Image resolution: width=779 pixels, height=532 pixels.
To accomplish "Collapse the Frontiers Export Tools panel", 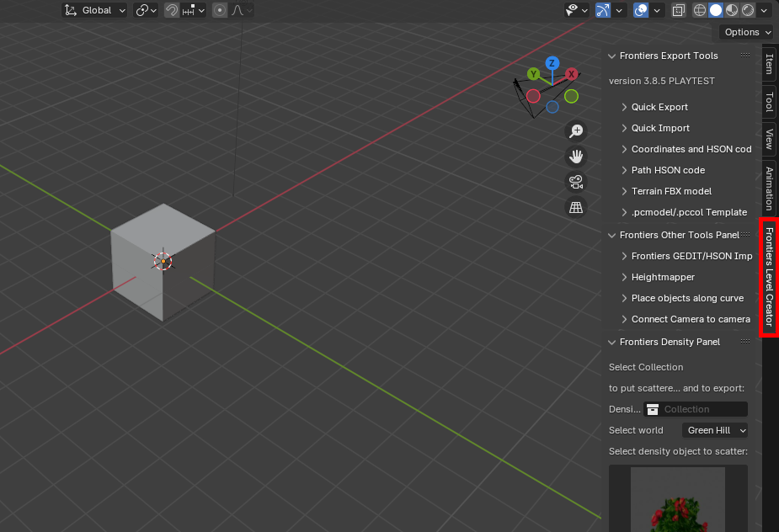I will [x=612, y=56].
